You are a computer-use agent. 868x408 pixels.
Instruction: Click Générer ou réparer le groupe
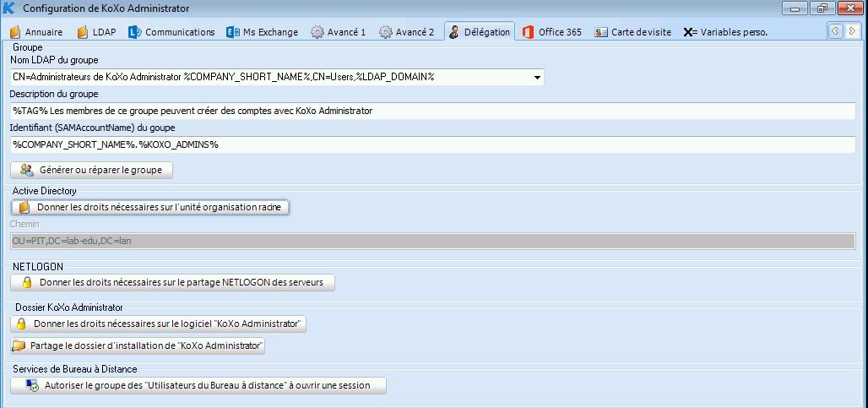[92, 170]
